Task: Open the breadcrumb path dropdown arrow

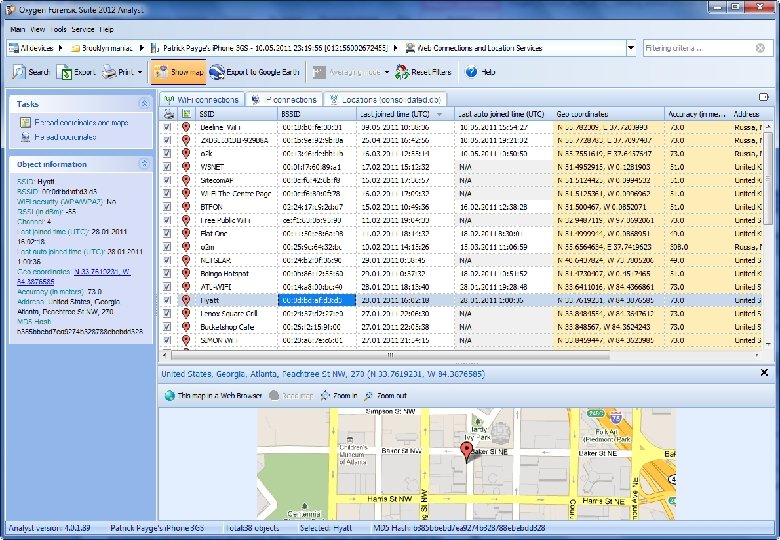Action: [x=630, y=47]
